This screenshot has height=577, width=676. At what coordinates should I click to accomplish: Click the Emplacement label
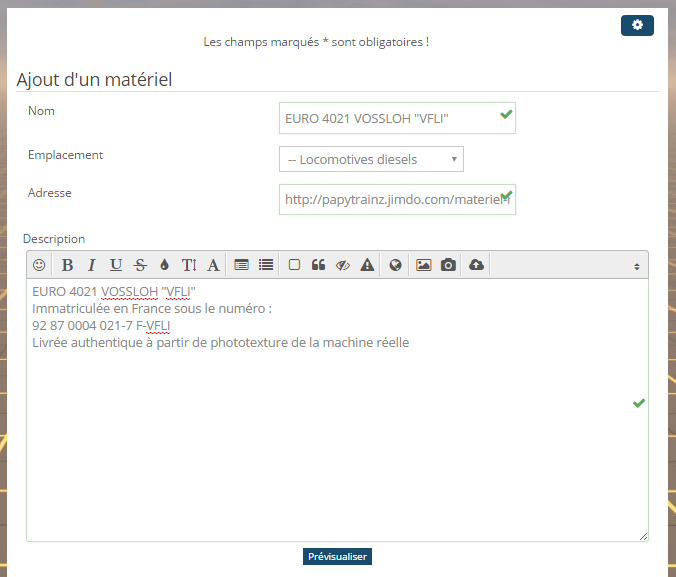point(66,155)
